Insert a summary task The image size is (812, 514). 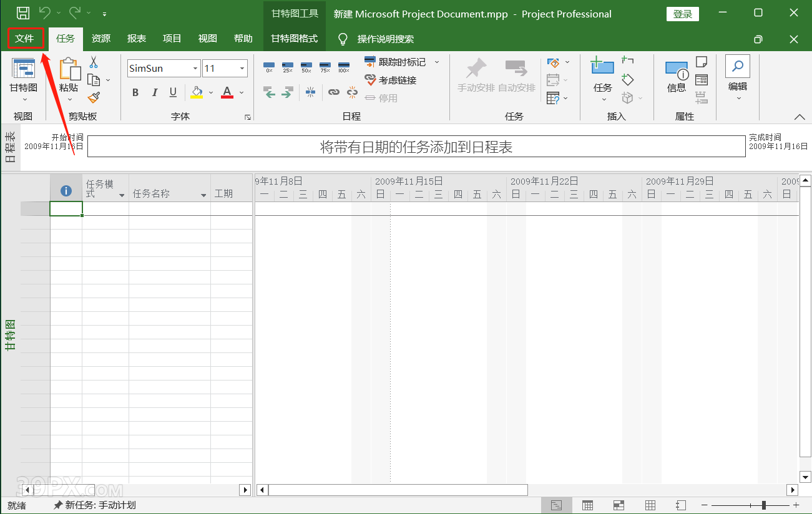(628, 61)
